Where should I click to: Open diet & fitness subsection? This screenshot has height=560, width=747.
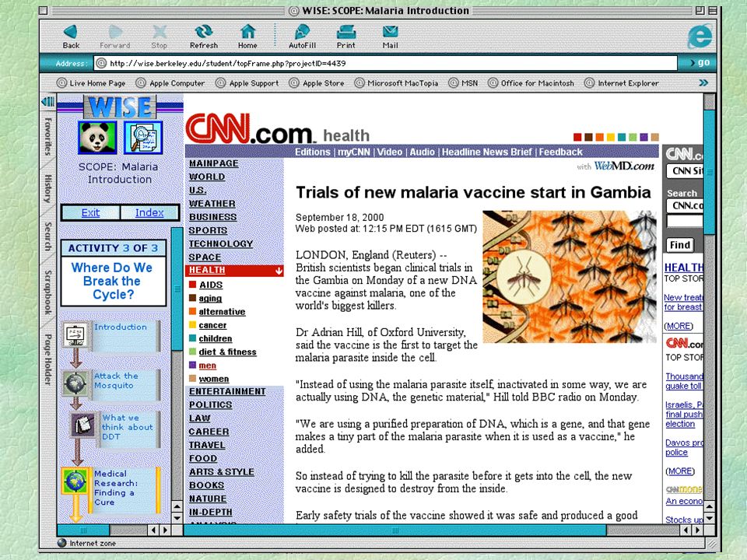click(227, 352)
